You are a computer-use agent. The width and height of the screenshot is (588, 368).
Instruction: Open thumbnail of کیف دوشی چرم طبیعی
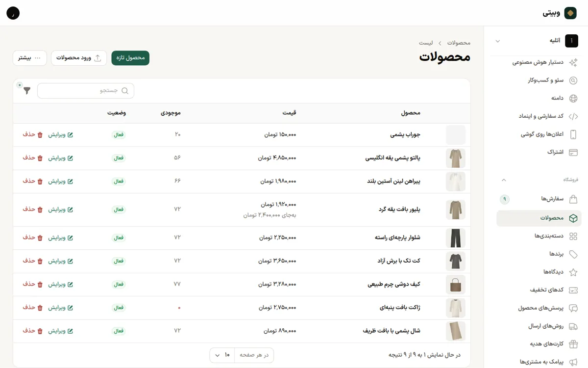coord(456,285)
